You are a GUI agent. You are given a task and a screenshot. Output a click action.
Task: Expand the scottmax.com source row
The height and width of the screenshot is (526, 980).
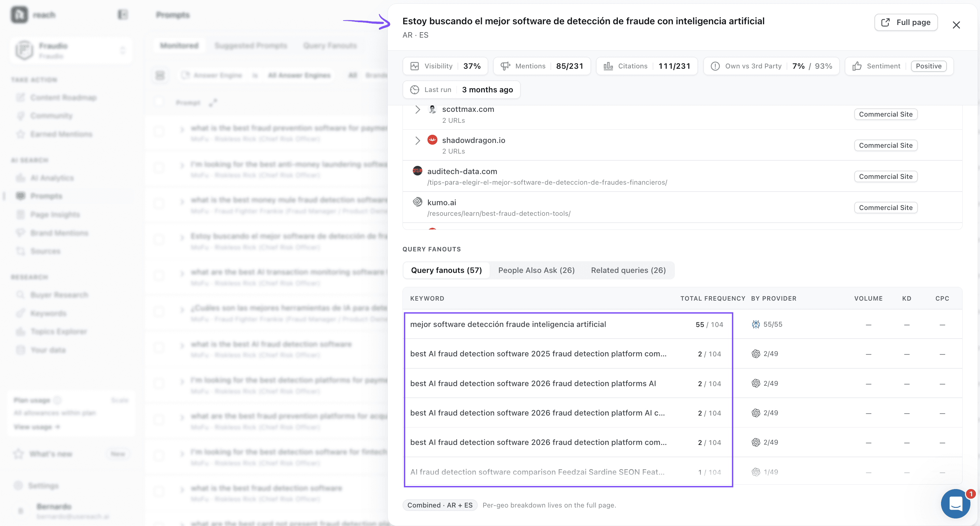[x=417, y=110]
